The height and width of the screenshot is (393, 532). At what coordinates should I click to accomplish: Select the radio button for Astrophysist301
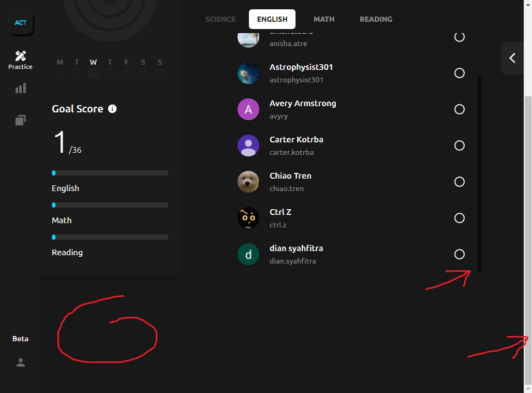[459, 73]
